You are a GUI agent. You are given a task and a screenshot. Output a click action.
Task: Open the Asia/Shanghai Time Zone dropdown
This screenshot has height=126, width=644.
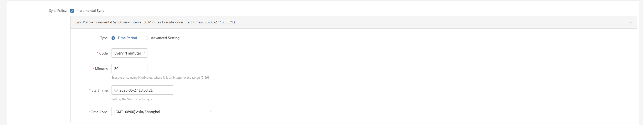pyautogui.click(x=163, y=112)
